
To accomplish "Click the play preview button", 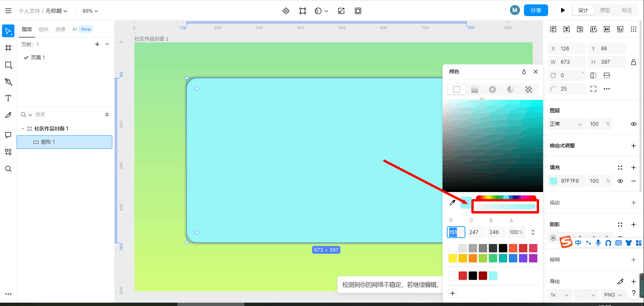I will (563, 10).
